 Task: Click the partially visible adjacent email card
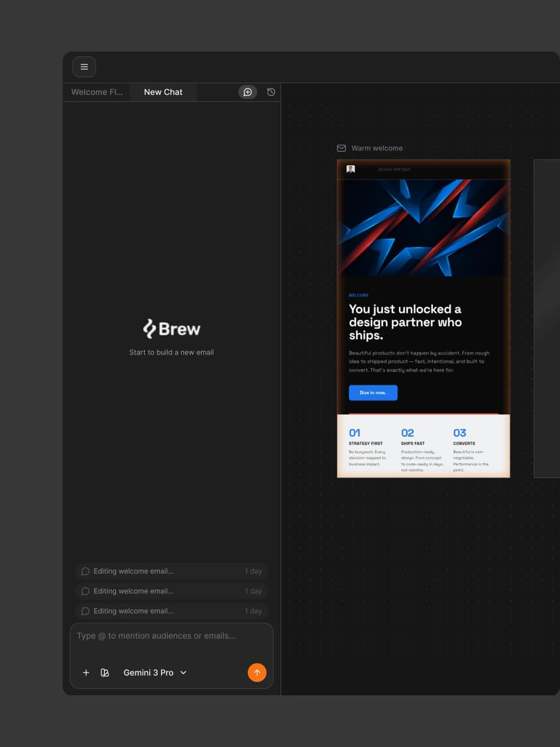(547, 319)
